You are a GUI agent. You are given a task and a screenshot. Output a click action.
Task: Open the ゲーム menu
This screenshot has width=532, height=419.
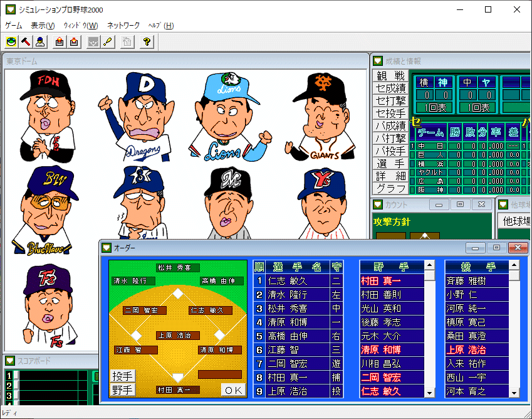click(x=14, y=26)
